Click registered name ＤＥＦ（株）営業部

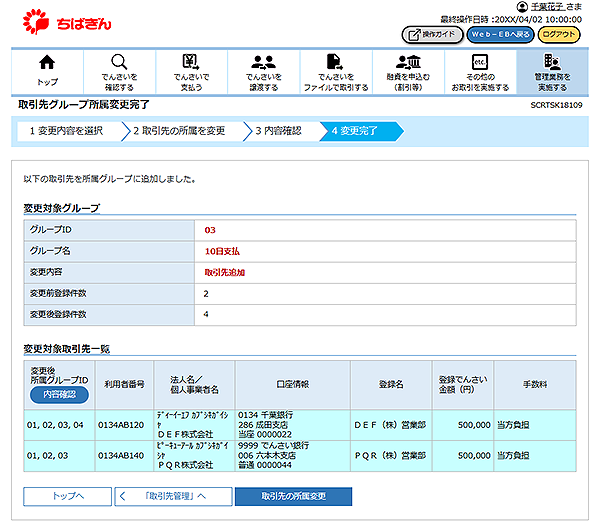coord(390,425)
